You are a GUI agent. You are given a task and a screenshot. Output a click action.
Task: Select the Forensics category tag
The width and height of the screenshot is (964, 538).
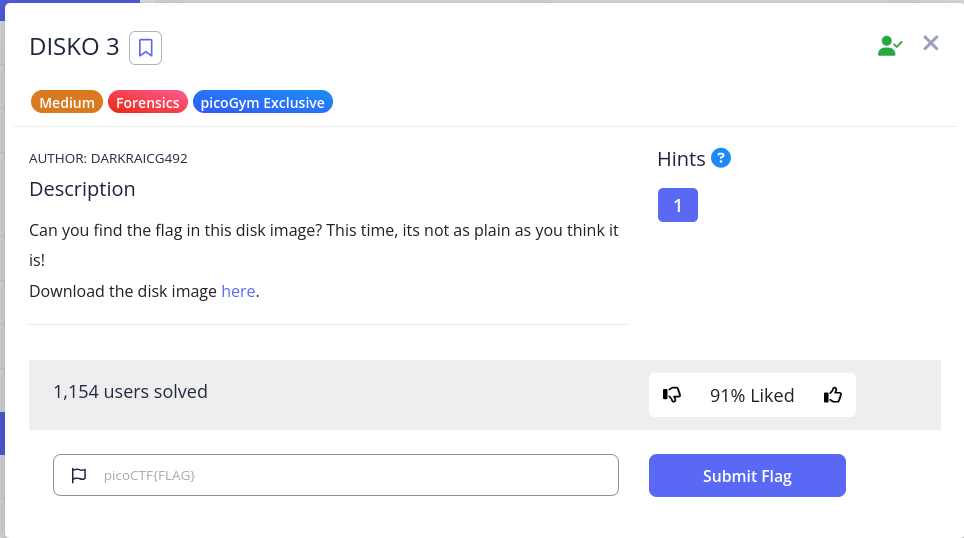coord(148,102)
